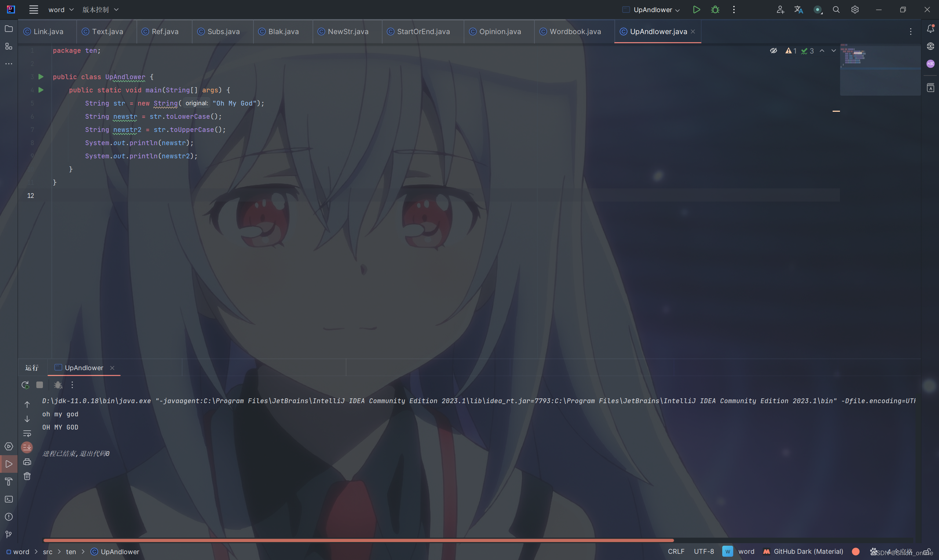
Task: Click src in the breadcrumb path
Action: 48,552
